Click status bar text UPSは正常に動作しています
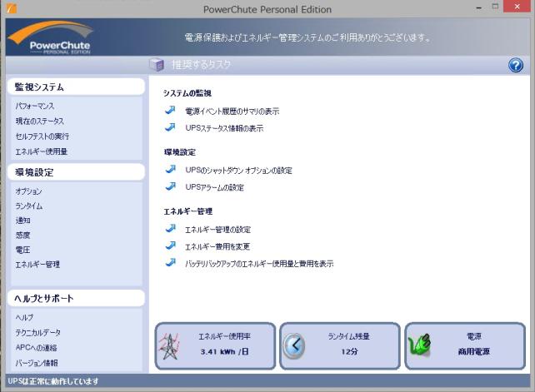The height and width of the screenshot is (392, 535). 52,381
